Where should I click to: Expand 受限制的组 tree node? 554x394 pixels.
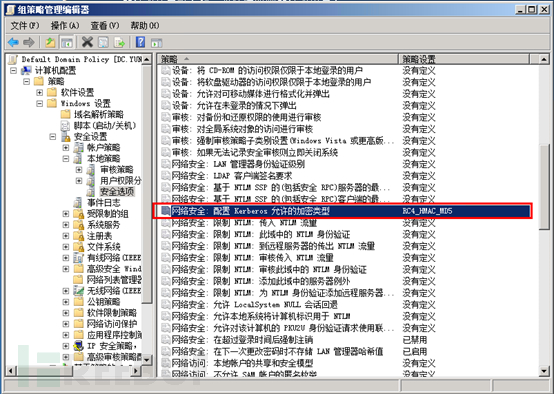tap(66, 213)
